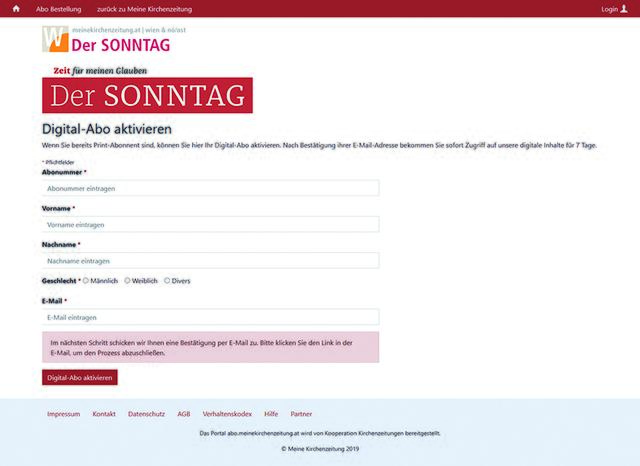
Task: Click the AGB footer link
Action: (x=184, y=414)
